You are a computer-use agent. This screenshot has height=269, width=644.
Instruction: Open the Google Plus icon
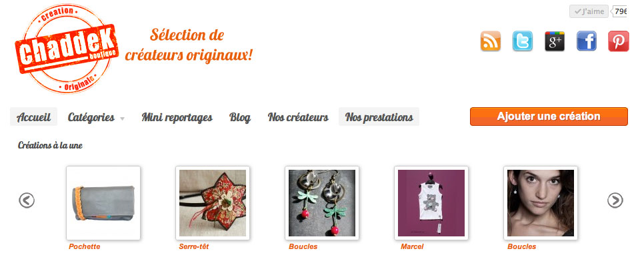point(555,41)
